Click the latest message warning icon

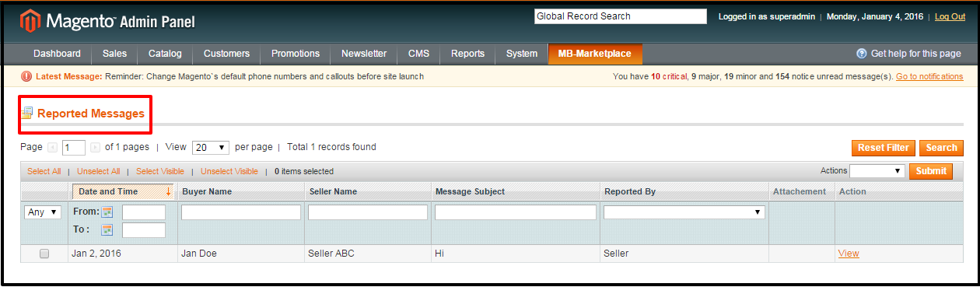pyautogui.click(x=26, y=76)
